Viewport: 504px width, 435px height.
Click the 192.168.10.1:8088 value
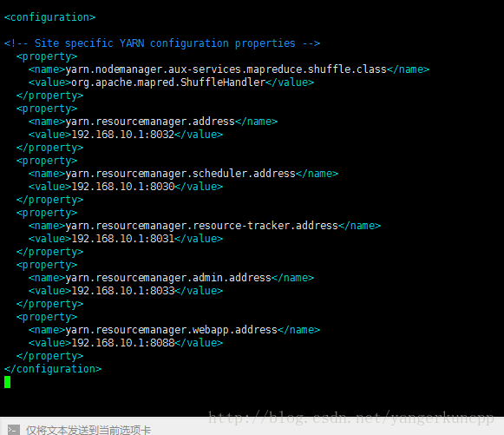pos(123,343)
